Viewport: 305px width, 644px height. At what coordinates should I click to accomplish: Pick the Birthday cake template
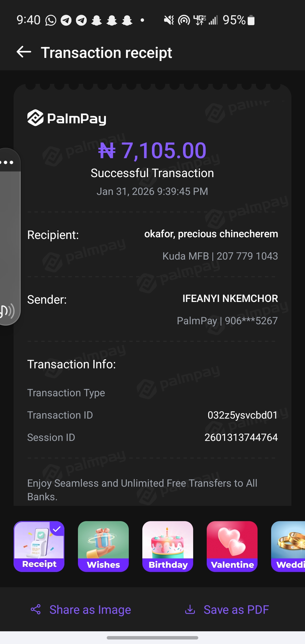[168, 546]
